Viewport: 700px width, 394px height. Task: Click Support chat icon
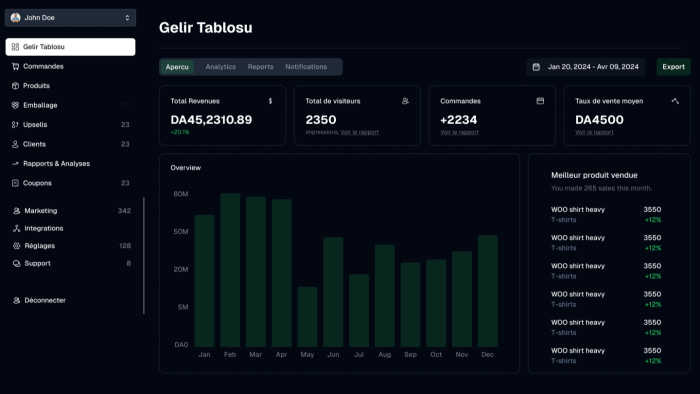point(17,263)
